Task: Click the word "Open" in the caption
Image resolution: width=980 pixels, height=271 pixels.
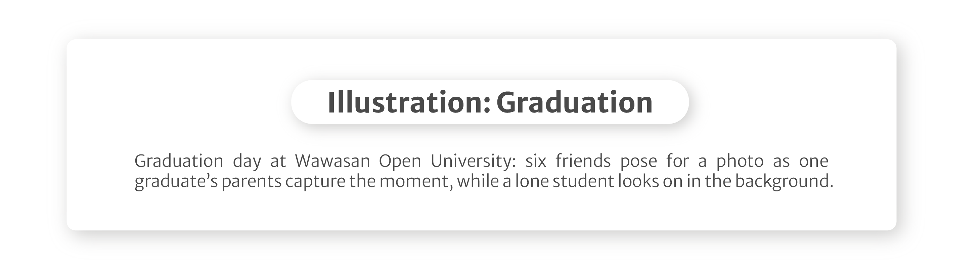Action: [x=400, y=161]
